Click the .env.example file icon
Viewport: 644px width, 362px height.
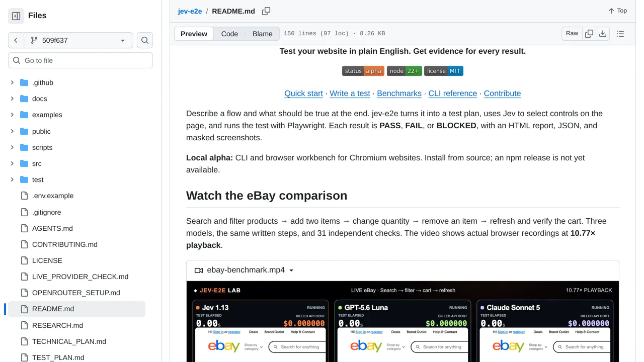24,196
